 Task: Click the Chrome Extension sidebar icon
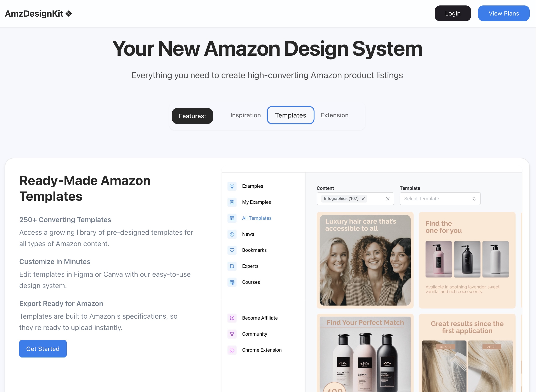[x=232, y=350]
